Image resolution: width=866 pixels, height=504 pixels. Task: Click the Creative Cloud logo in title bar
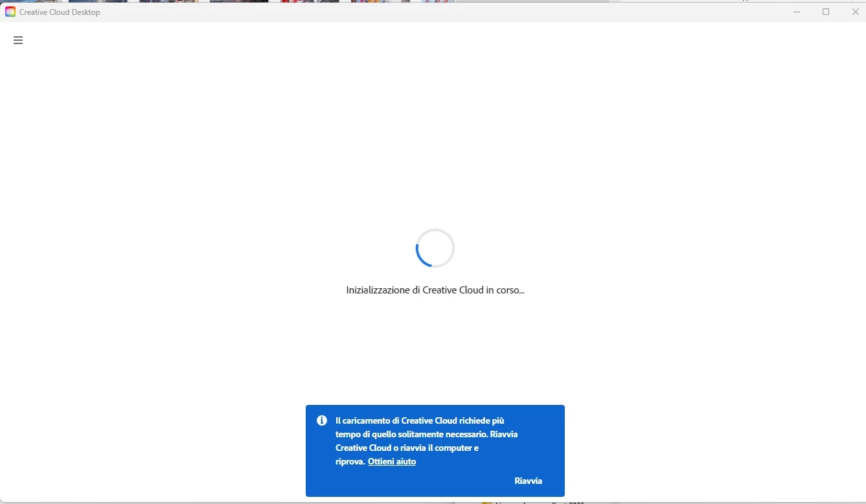pyautogui.click(x=10, y=12)
